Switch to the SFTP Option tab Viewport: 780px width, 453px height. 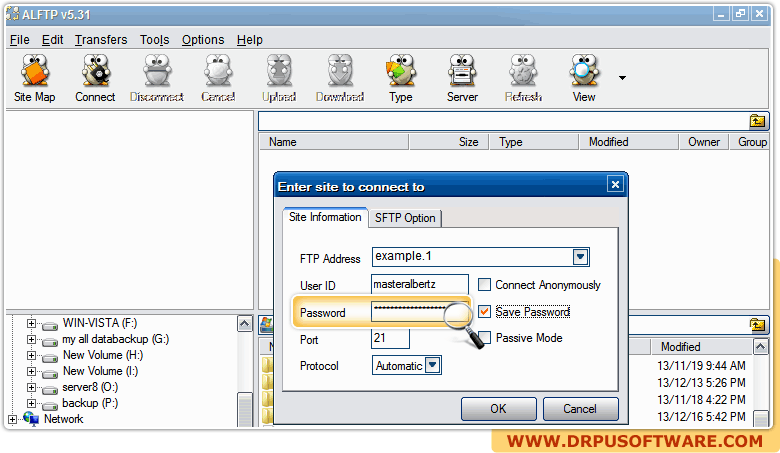point(405,218)
